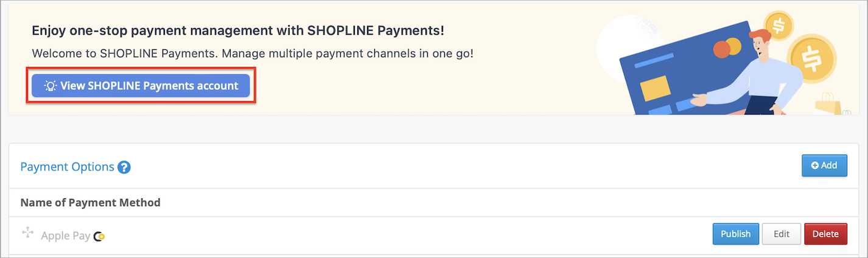
Task: Add a new payment option
Action: (x=824, y=166)
